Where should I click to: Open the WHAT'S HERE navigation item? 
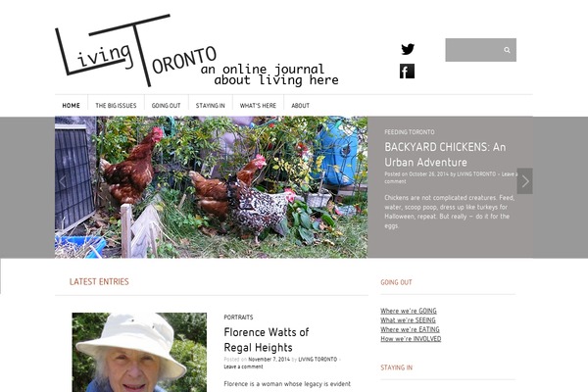pos(258,106)
